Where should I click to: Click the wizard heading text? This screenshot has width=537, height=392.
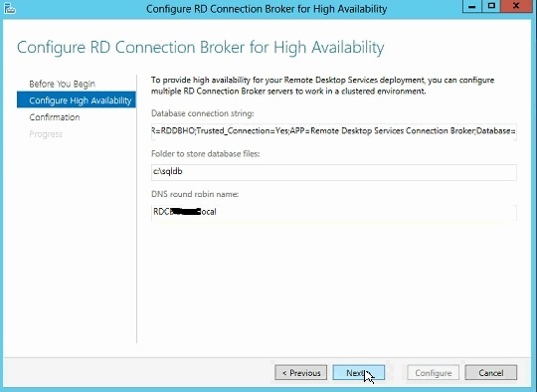coord(201,48)
